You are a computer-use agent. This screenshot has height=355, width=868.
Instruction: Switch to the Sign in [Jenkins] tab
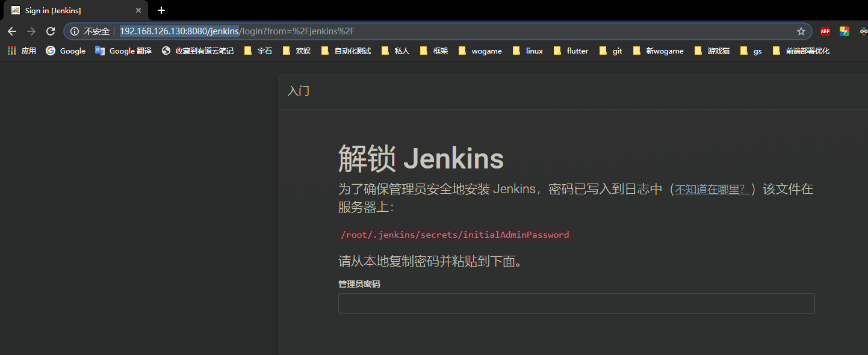(x=66, y=10)
